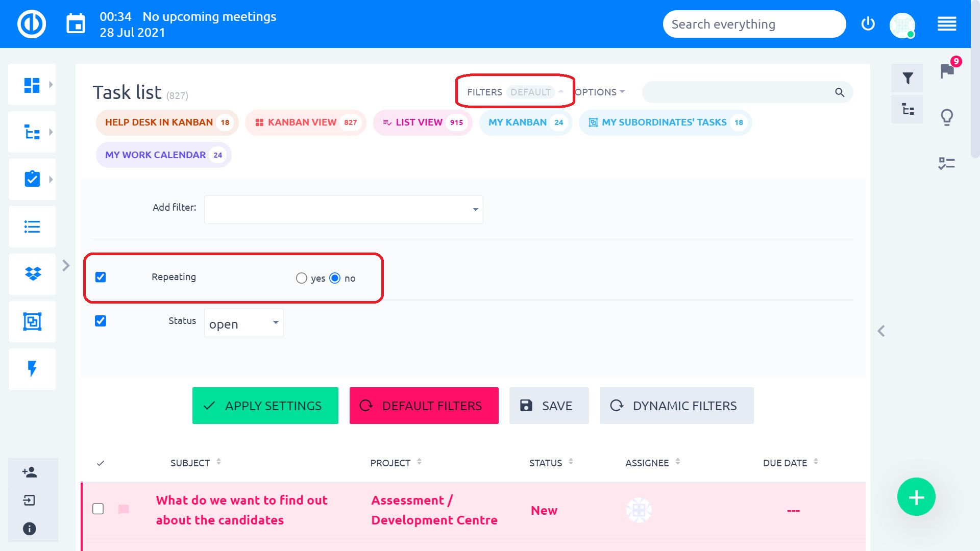This screenshot has height=551, width=980.
Task: Open the Add filter dropdown
Action: 344,210
